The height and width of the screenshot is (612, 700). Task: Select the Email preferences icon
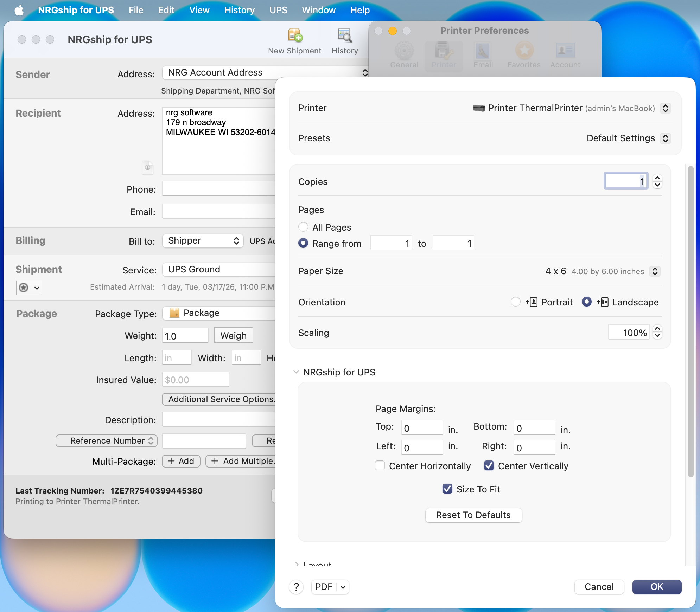483,51
